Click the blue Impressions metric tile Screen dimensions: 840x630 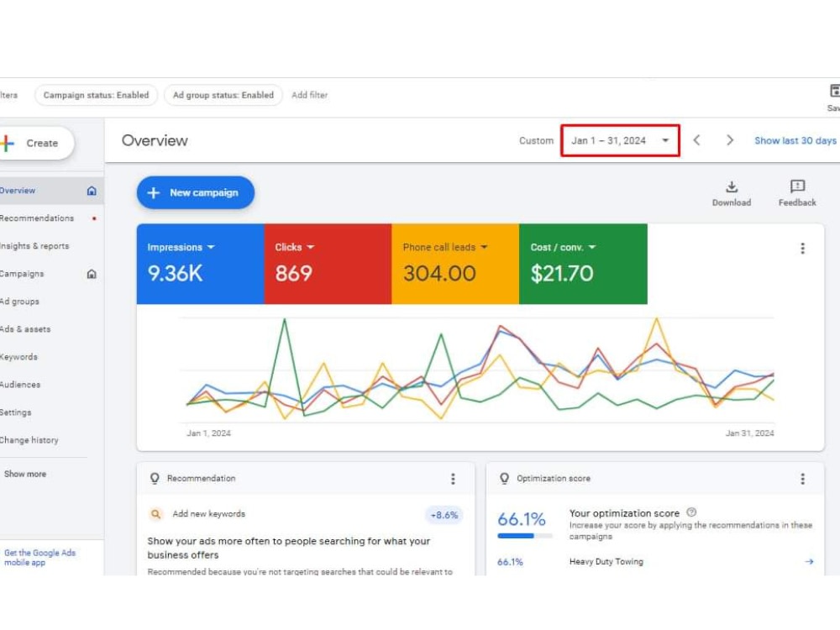pyautogui.click(x=201, y=264)
